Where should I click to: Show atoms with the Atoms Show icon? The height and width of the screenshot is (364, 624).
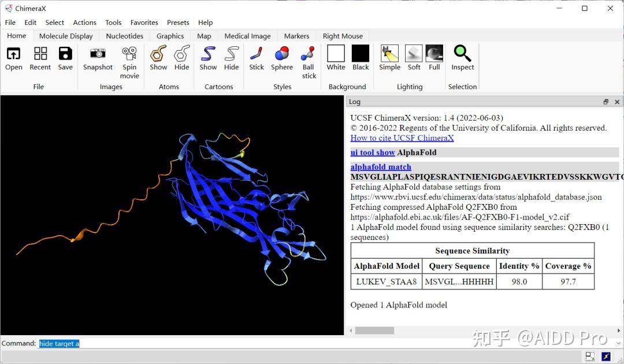[158, 58]
